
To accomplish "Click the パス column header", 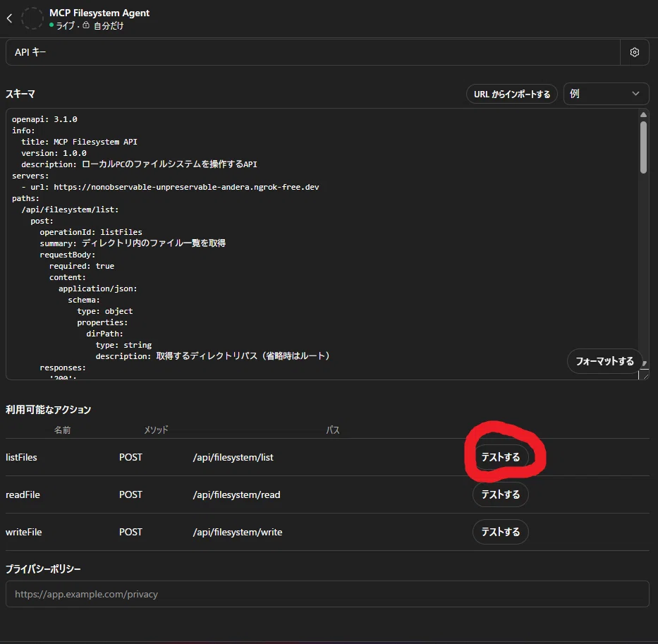I will [x=333, y=430].
